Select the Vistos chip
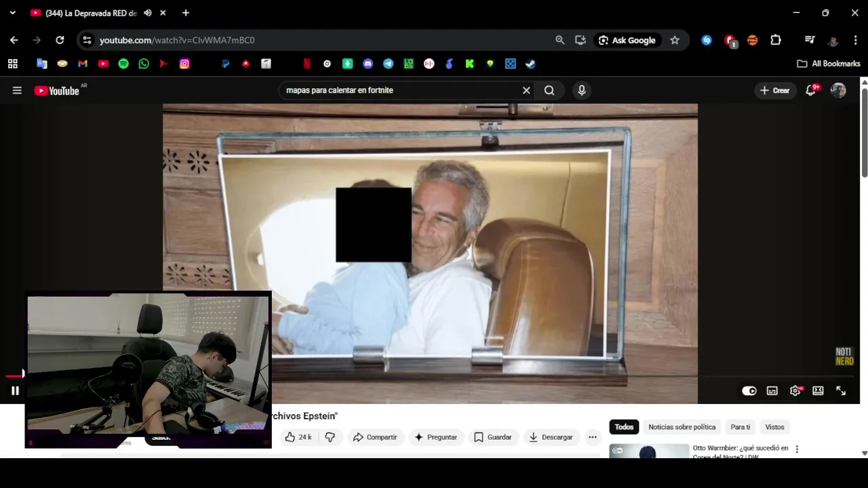Screen dimensions: 868x488 [x=774, y=427]
